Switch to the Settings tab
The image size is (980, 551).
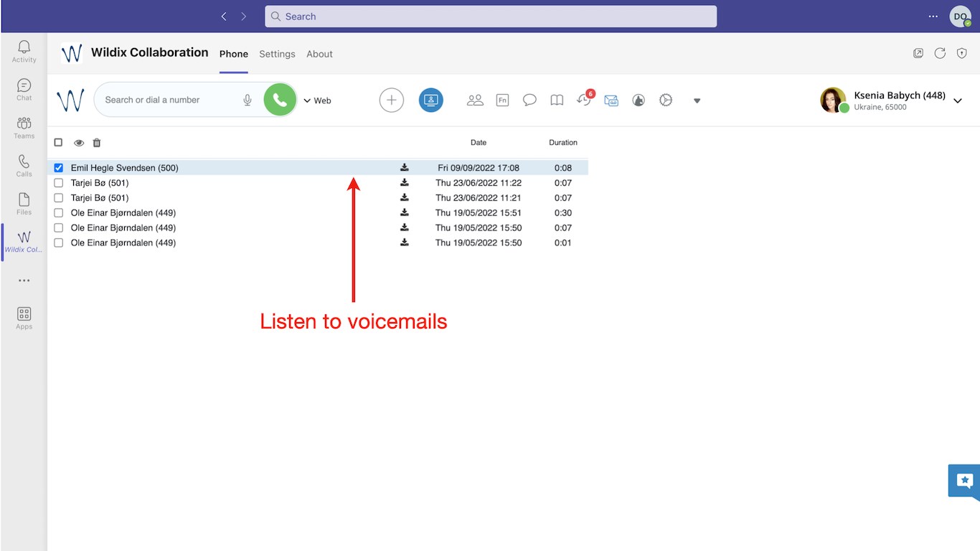pos(277,54)
